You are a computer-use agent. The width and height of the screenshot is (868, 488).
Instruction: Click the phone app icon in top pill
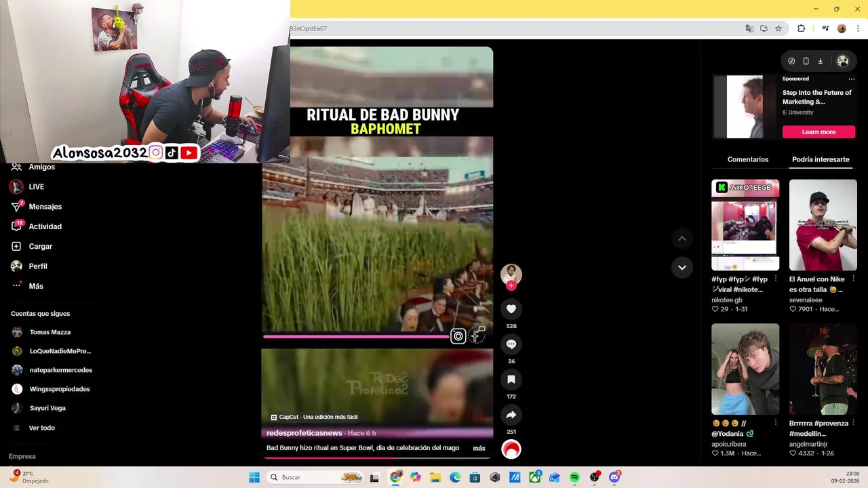pos(806,61)
